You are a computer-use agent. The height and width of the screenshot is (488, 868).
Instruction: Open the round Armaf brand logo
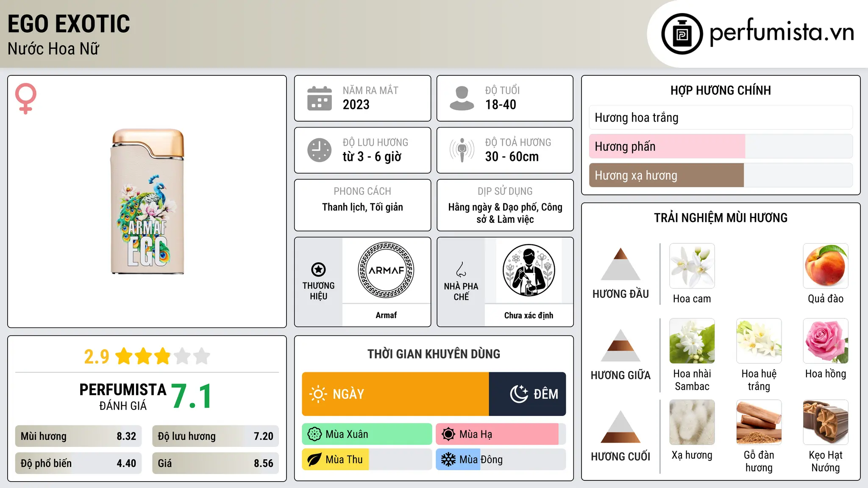386,270
